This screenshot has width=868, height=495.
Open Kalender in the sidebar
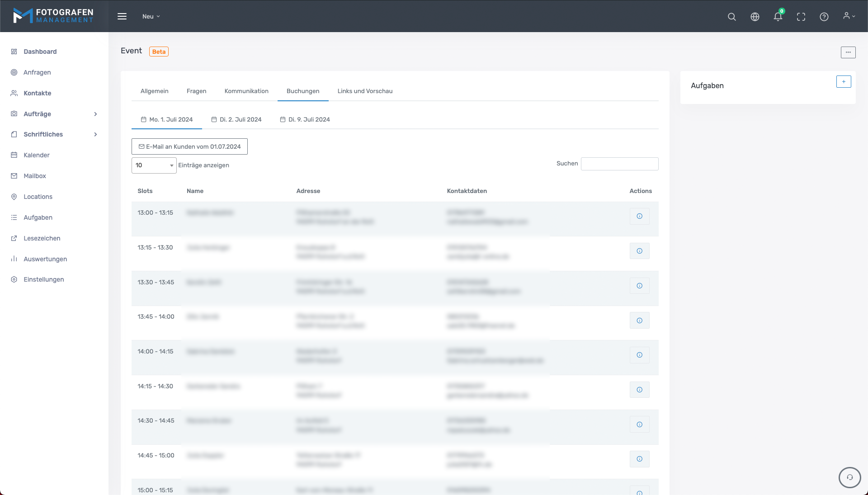37,155
